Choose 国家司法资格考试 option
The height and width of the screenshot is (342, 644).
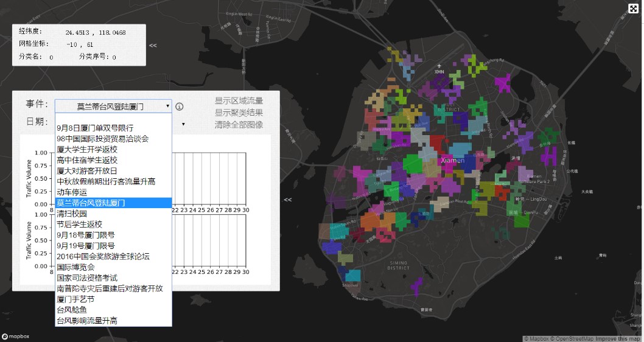click(86, 278)
